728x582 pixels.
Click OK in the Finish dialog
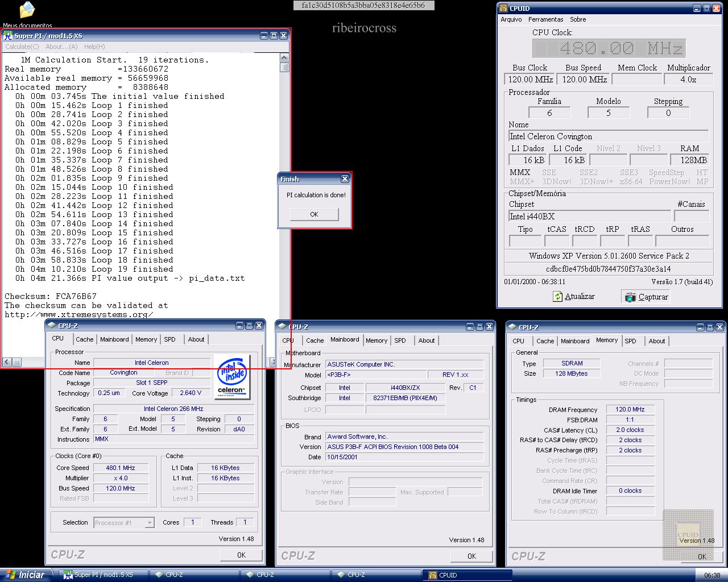pyautogui.click(x=314, y=214)
